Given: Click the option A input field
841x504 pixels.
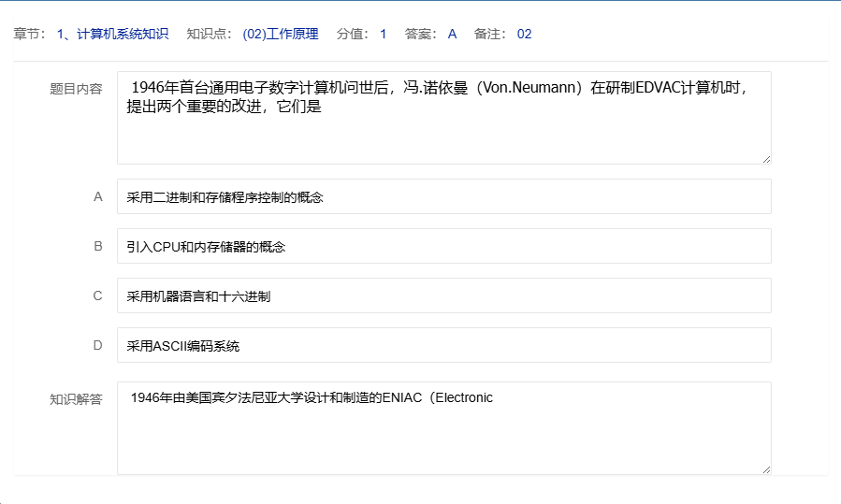Looking at the screenshot, I should tap(443, 196).
